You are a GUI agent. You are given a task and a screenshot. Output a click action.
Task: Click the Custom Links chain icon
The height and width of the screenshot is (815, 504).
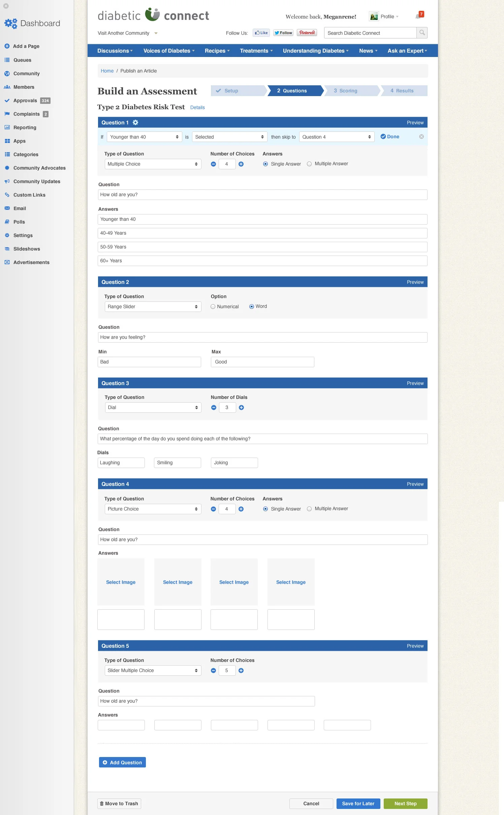click(x=7, y=195)
